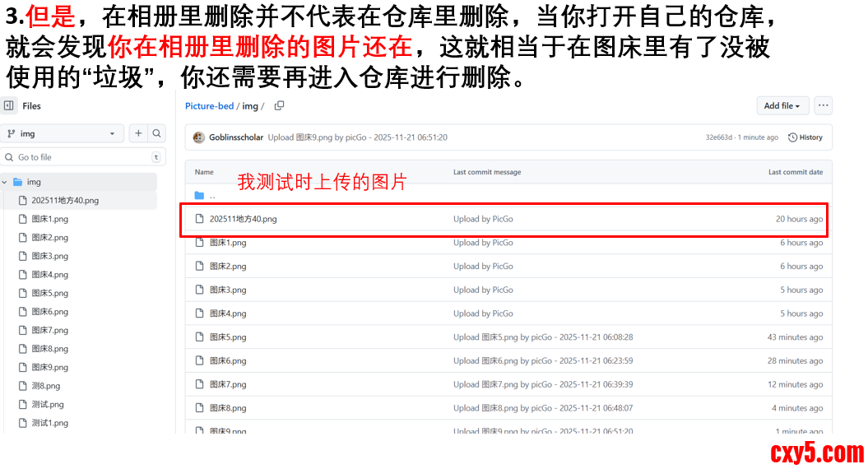Open 图床7.png in file list
This screenshot has height=469, width=868.
click(x=228, y=384)
